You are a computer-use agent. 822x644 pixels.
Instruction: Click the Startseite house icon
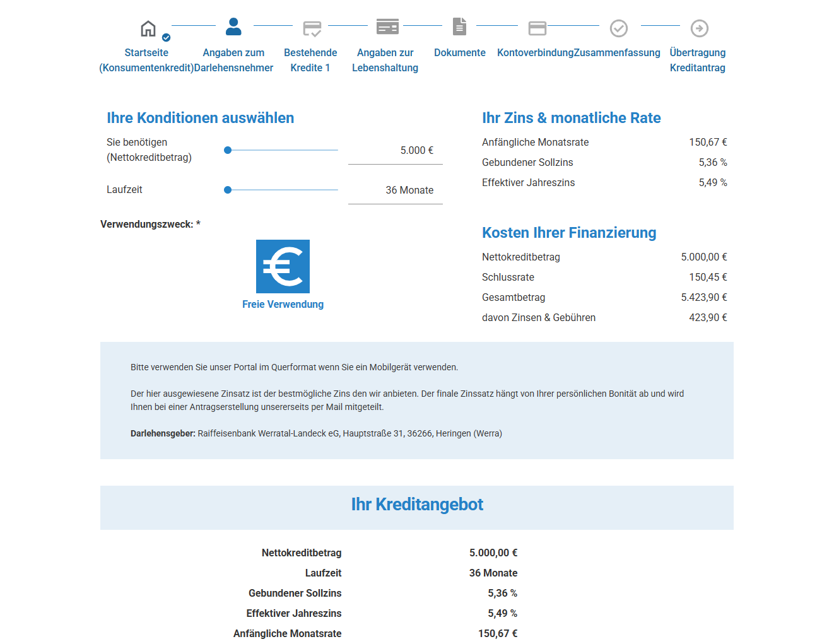coord(148,28)
